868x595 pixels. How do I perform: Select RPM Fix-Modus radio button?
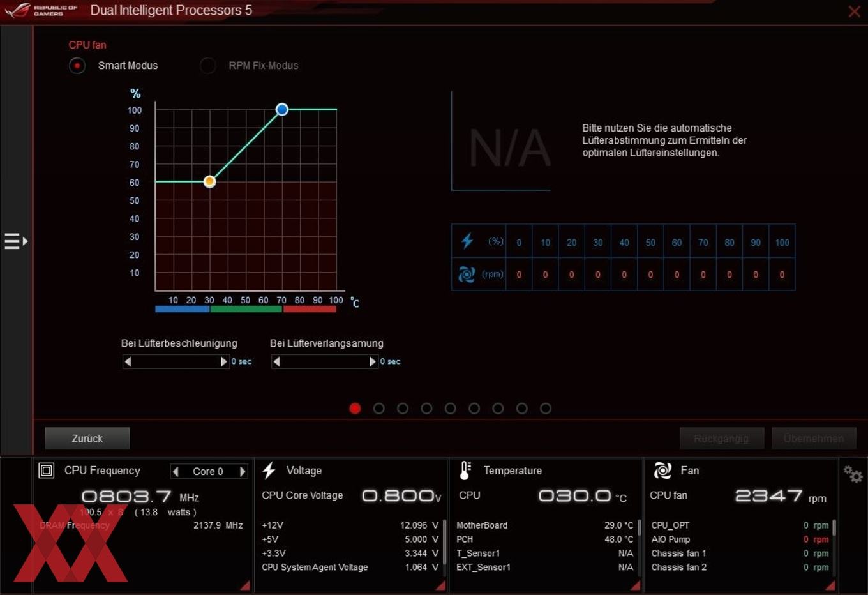click(x=207, y=66)
